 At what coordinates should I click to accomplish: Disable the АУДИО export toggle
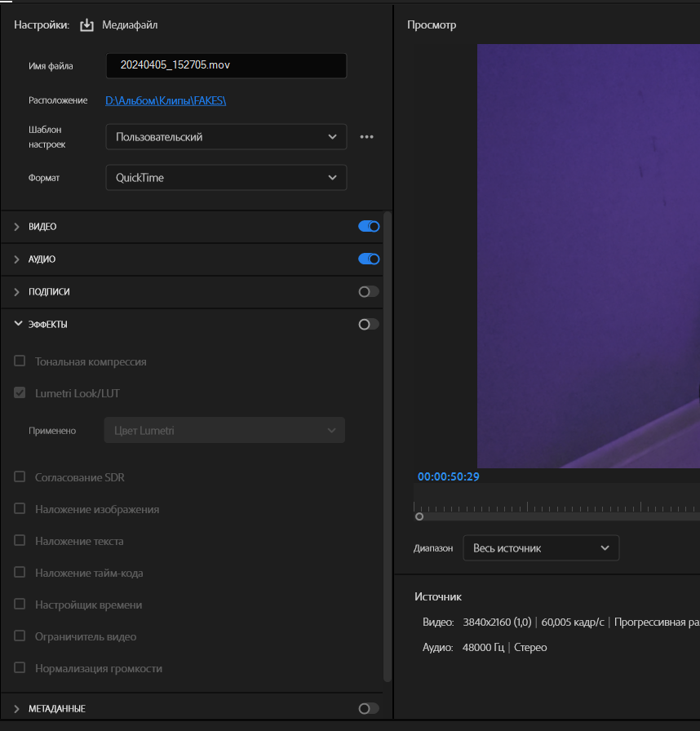click(368, 259)
